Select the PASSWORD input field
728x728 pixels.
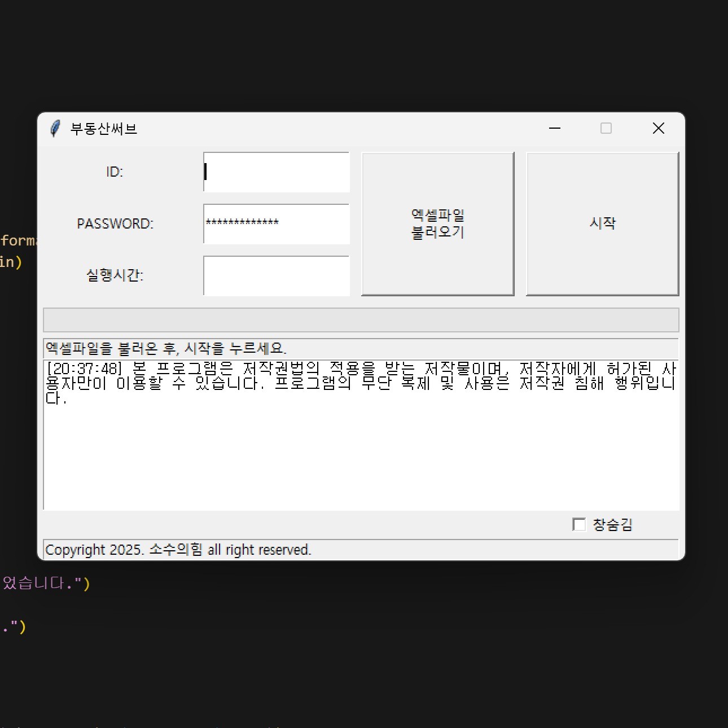click(276, 224)
